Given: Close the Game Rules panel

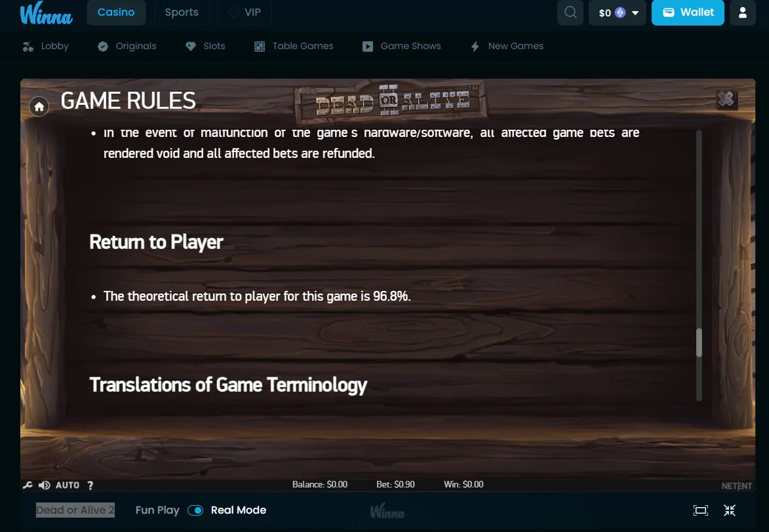Looking at the screenshot, I should 726,100.
